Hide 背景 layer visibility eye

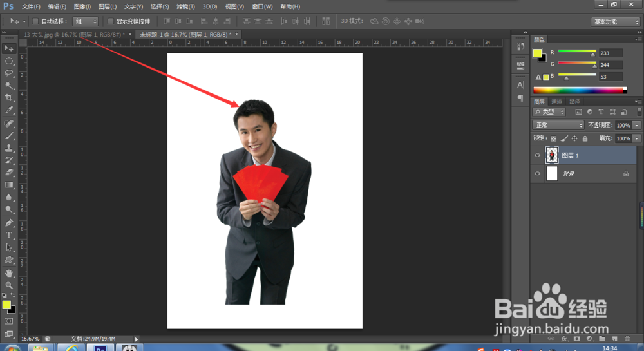click(537, 173)
